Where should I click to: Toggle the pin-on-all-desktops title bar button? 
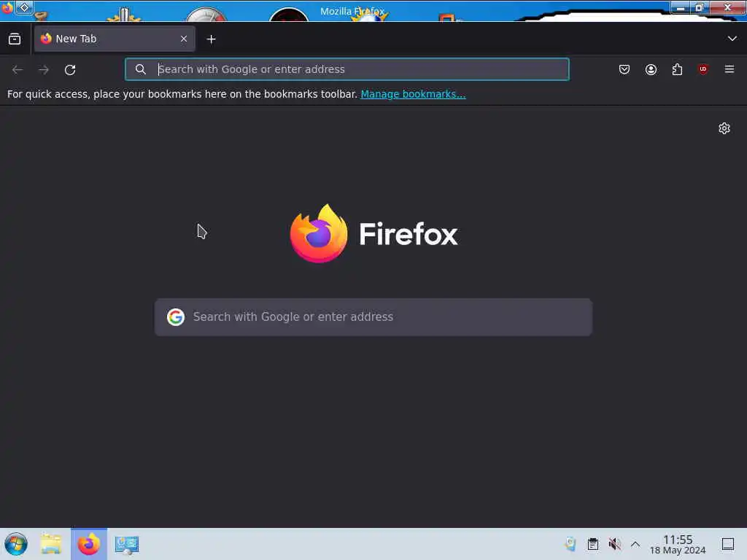coord(24,7)
